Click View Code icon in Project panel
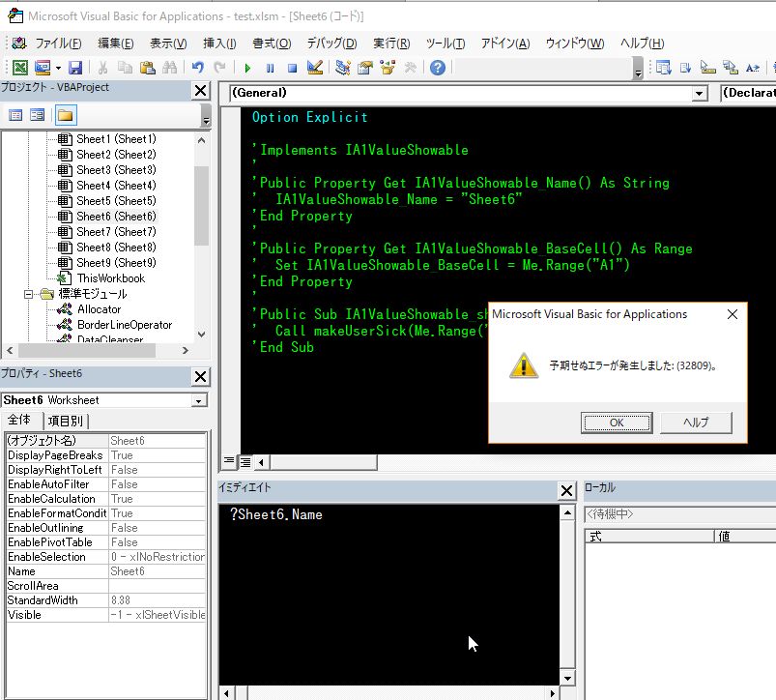The height and width of the screenshot is (700, 776). 15,115
